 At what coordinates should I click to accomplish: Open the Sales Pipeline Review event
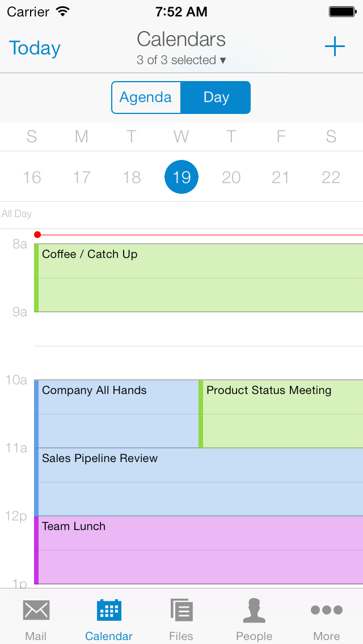click(199, 482)
